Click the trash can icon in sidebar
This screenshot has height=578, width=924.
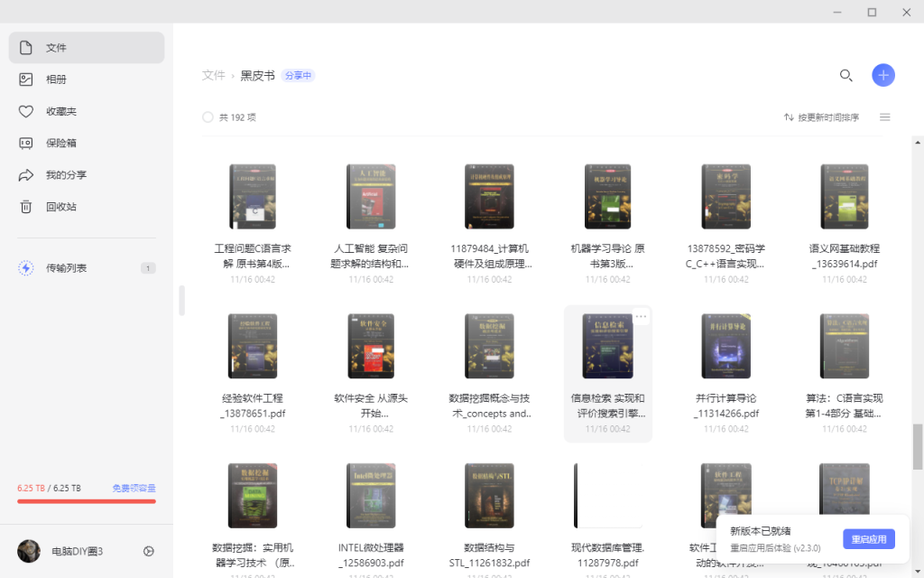tap(25, 207)
